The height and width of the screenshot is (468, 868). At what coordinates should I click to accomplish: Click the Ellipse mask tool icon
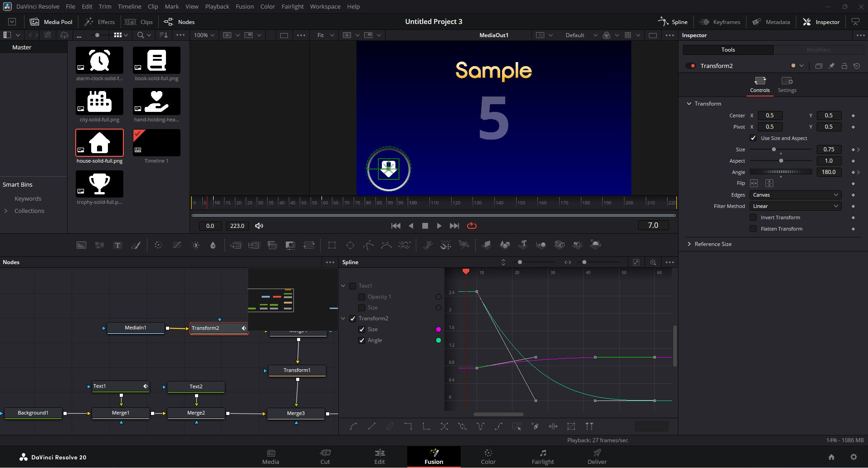(350, 245)
